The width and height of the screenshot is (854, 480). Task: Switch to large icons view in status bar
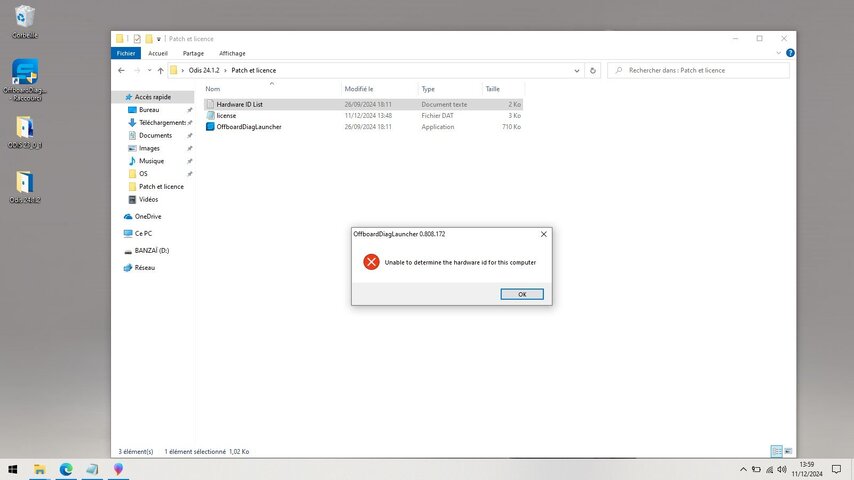[788, 451]
